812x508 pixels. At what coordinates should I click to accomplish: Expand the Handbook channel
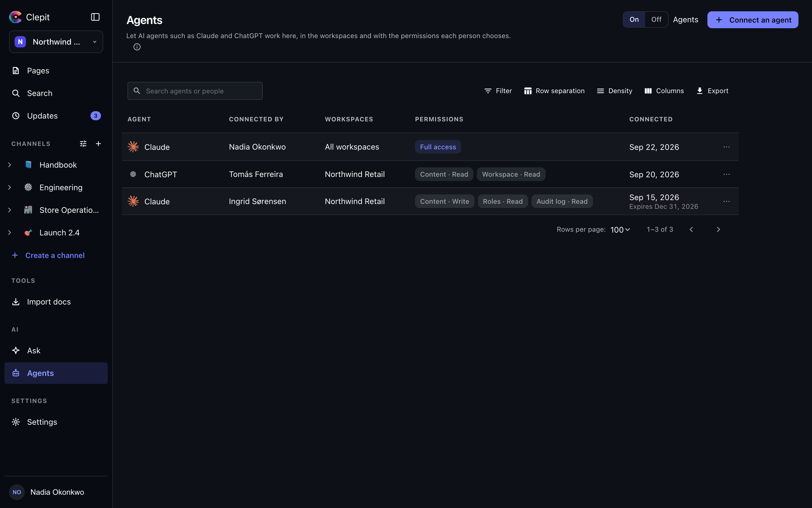(x=9, y=165)
